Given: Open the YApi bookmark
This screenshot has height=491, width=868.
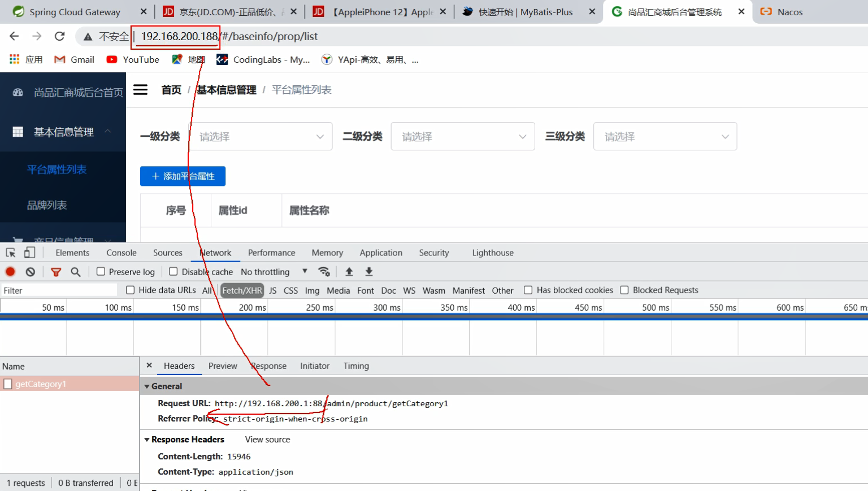Looking at the screenshot, I should (370, 59).
